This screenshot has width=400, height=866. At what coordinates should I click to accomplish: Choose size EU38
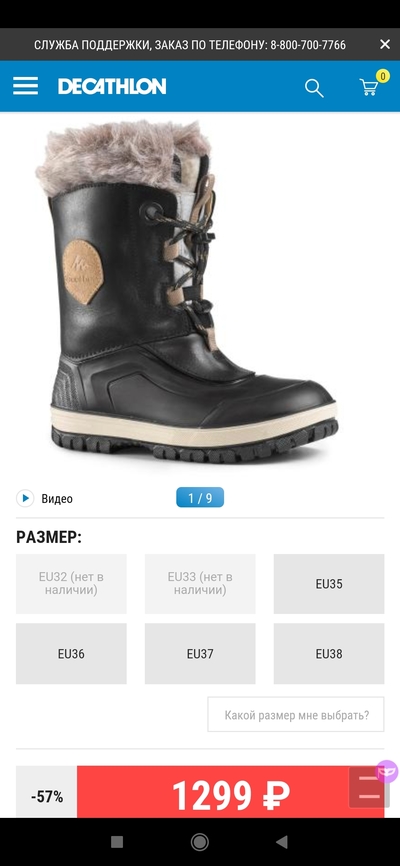tap(329, 654)
